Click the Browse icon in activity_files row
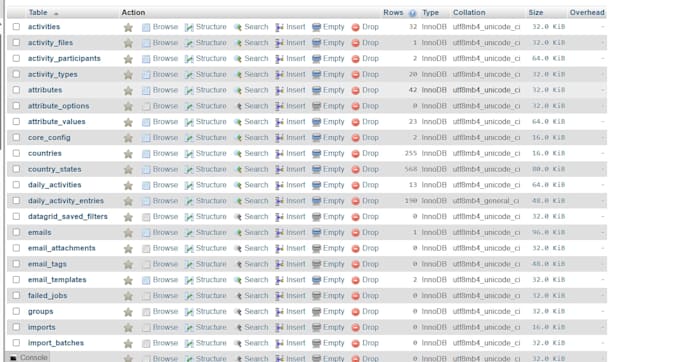Viewport: 680px width, 362px height. (x=146, y=43)
